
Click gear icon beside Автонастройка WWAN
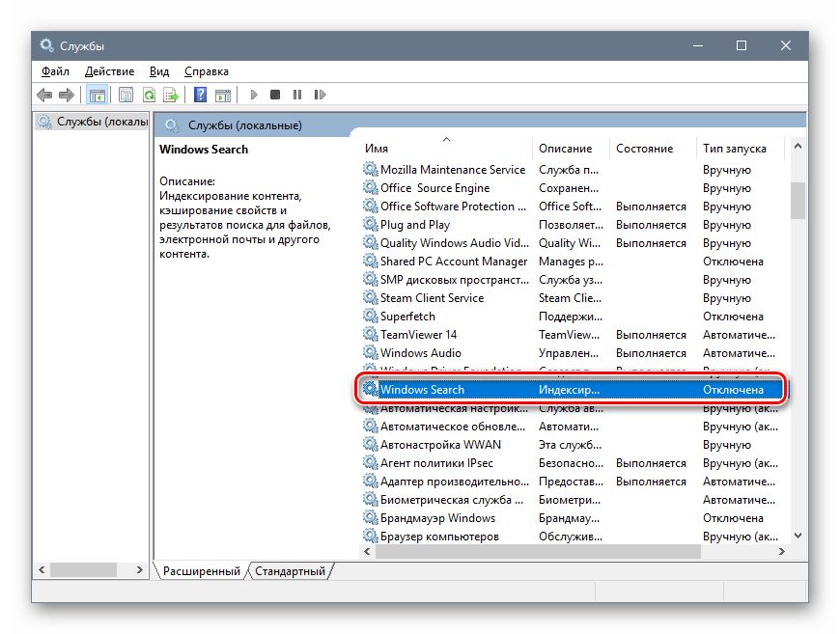pyautogui.click(x=370, y=444)
